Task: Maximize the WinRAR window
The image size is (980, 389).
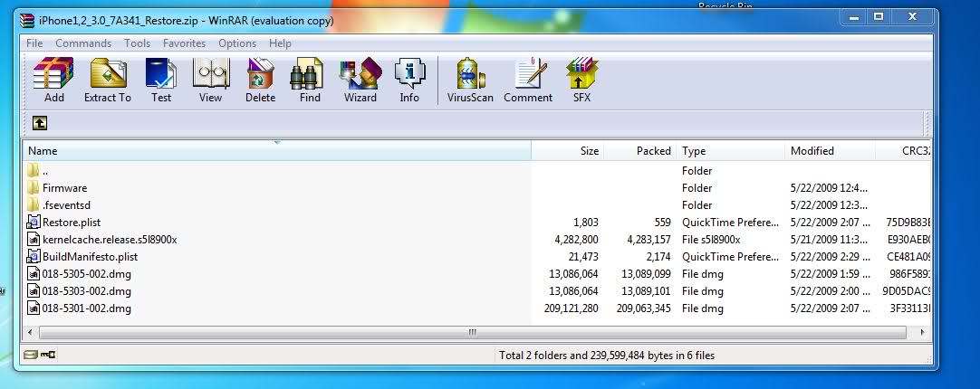Action: tap(879, 17)
